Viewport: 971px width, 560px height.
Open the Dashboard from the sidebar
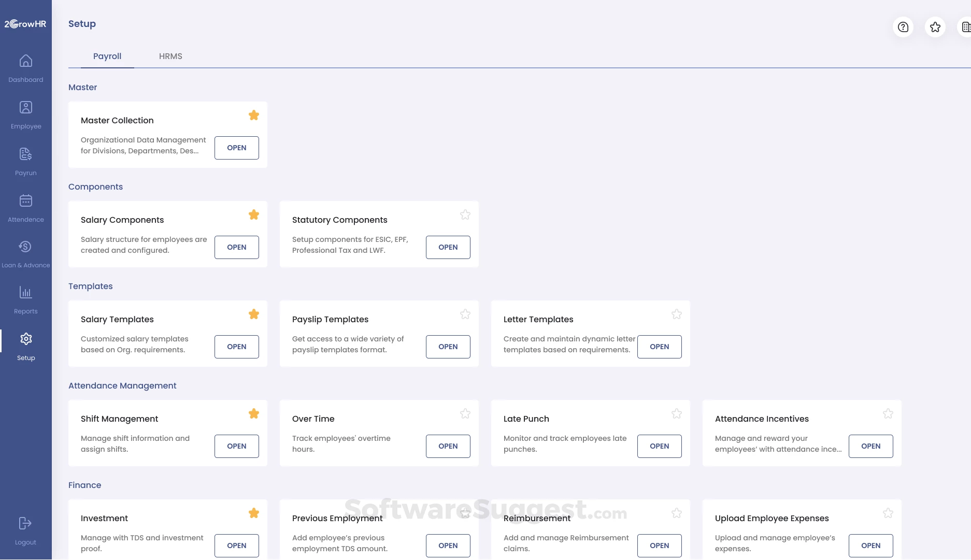click(x=26, y=62)
